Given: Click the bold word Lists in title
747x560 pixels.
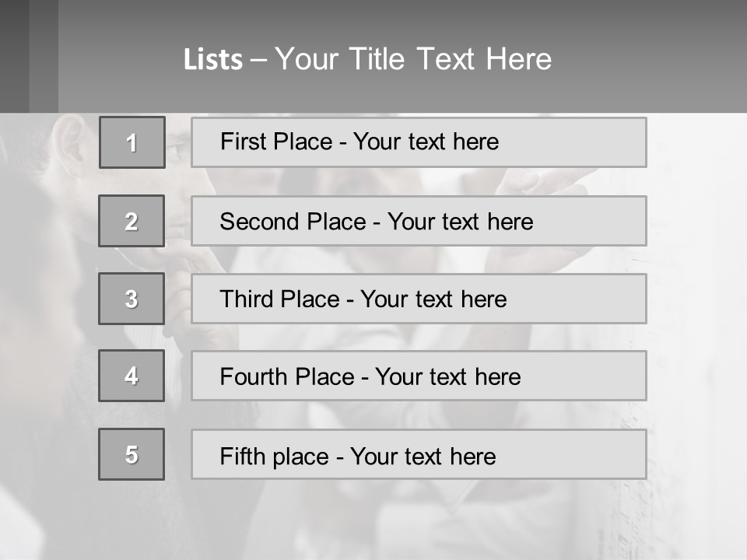Looking at the screenshot, I should (212, 59).
